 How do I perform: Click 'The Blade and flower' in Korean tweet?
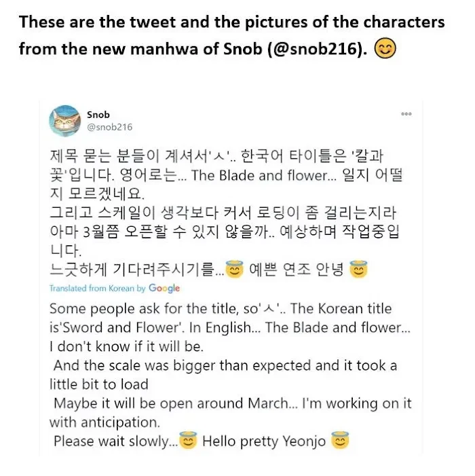pyautogui.click(x=260, y=175)
